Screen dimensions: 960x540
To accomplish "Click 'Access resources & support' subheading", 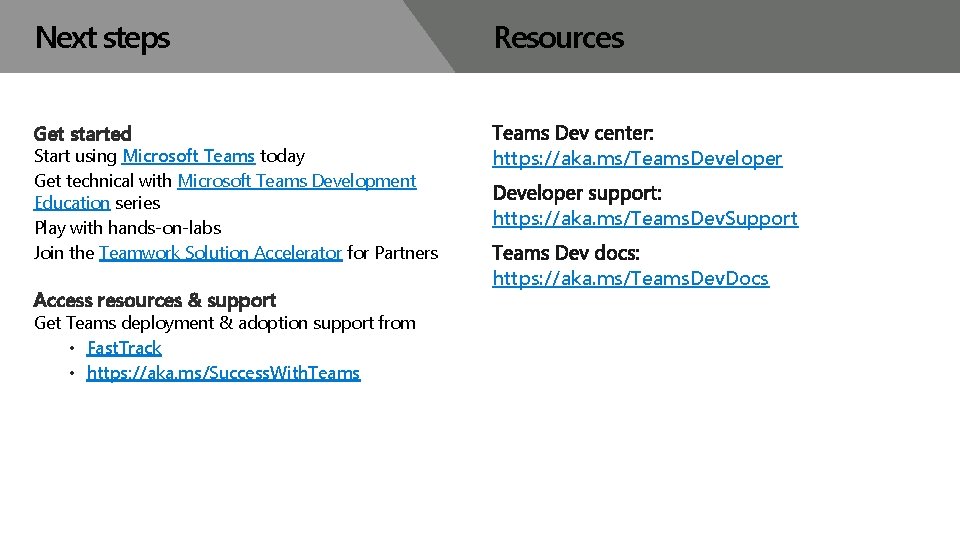I will [x=155, y=301].
